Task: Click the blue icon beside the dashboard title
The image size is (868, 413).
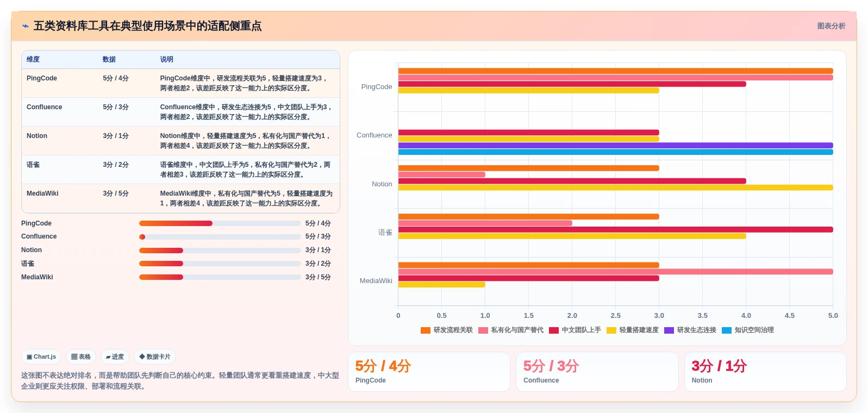Action: 26,26
